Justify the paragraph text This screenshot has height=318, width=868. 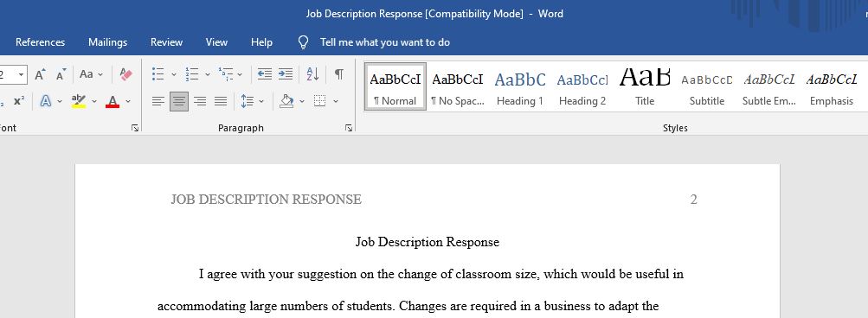point(221,101)
